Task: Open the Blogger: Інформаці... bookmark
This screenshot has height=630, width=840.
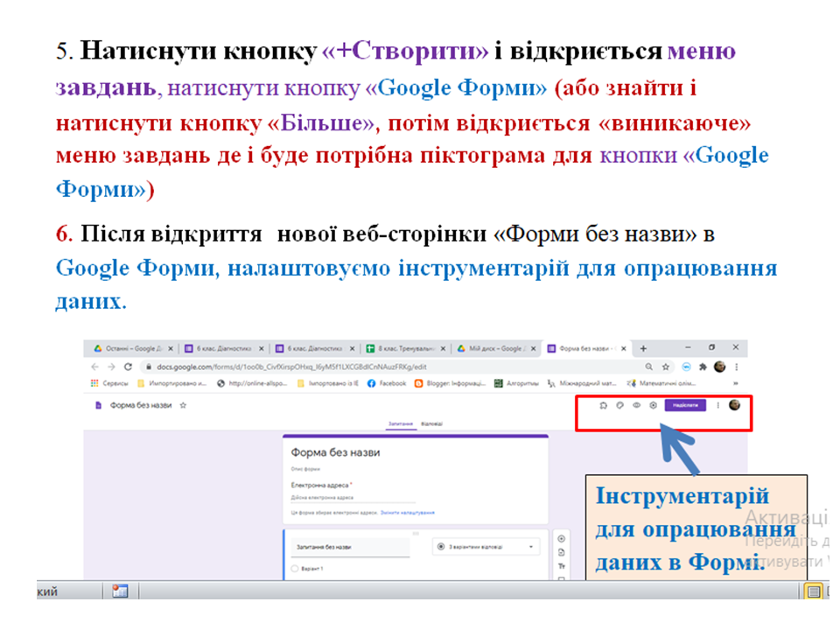Action: click(x=450, y=383)
